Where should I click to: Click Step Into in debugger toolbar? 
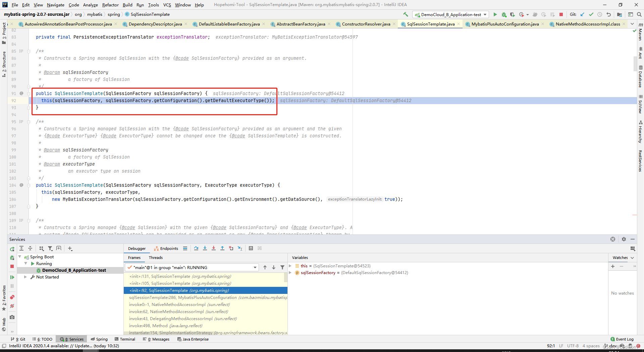[205, 248]
